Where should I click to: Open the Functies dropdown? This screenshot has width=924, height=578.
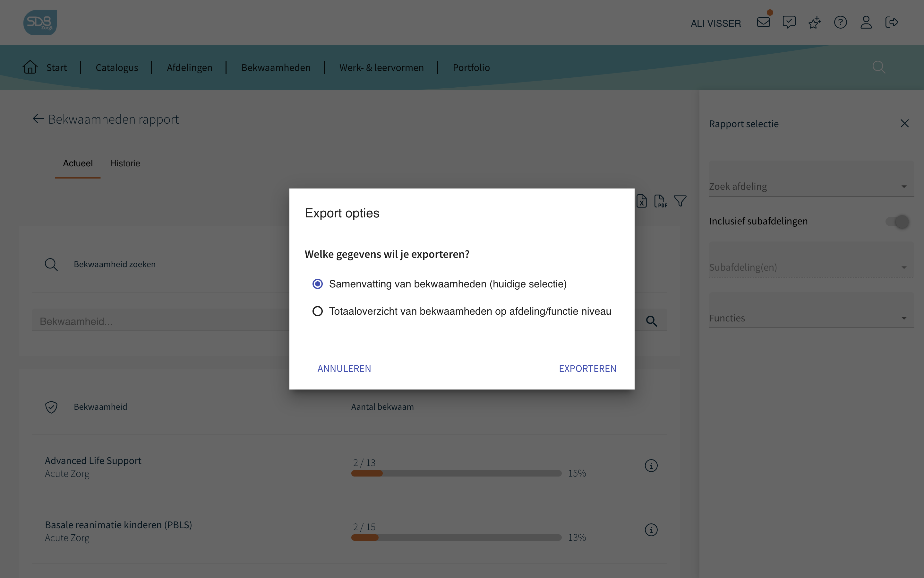(811, 311)
